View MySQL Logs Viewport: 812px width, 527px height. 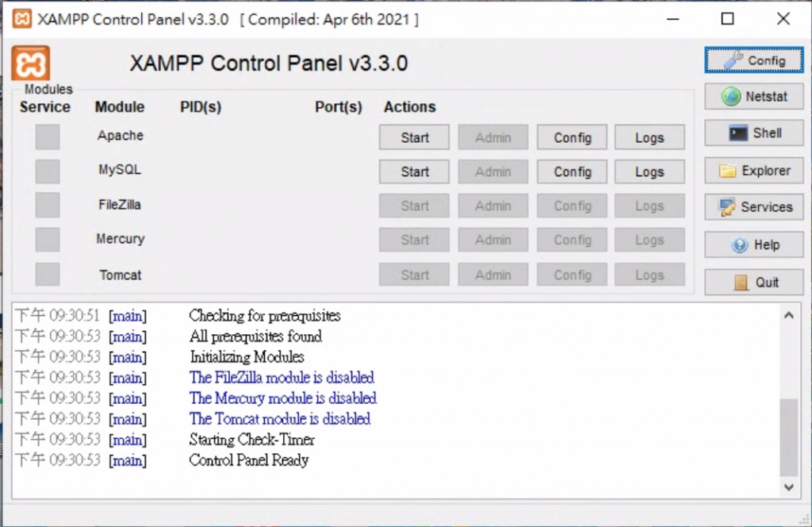(x=650, y=171)
